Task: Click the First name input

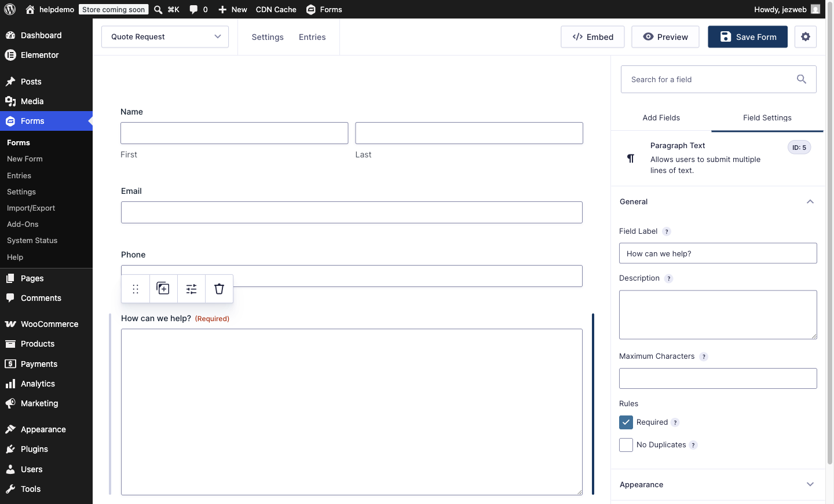Action: click(x=235, y=133)
